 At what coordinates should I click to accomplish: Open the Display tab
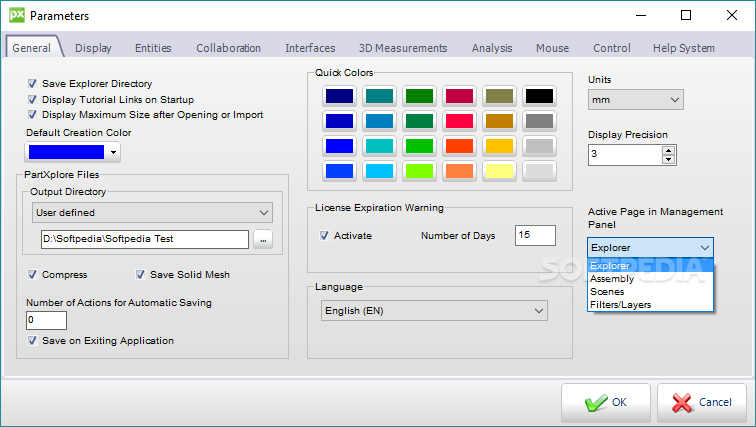coord(93,48)
